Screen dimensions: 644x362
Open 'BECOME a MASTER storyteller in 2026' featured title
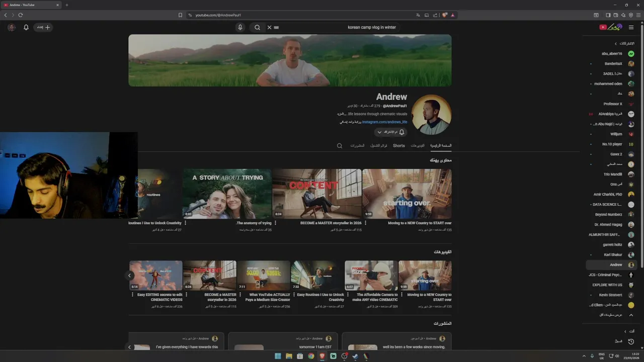coord(331,223)
